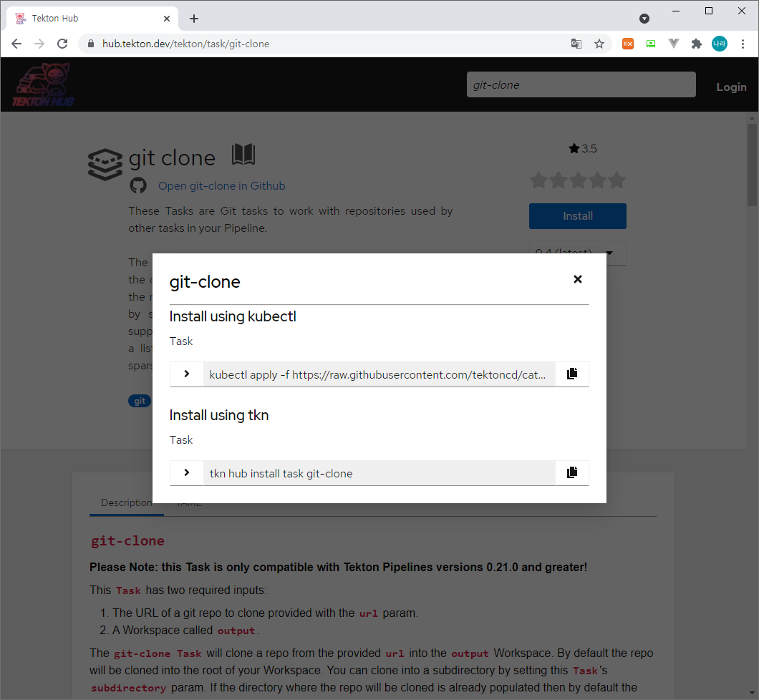Open Chrome three-dot menu

click(x=743, y=44)
